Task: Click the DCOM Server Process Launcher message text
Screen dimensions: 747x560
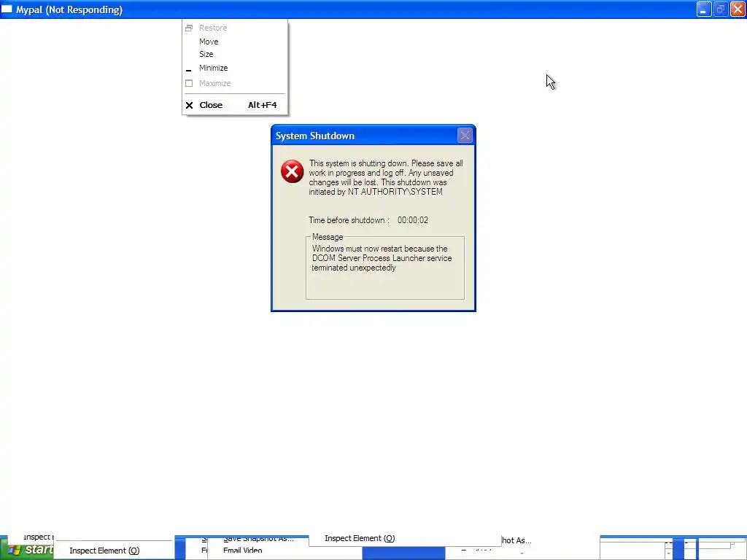Action: pos(382,258)
